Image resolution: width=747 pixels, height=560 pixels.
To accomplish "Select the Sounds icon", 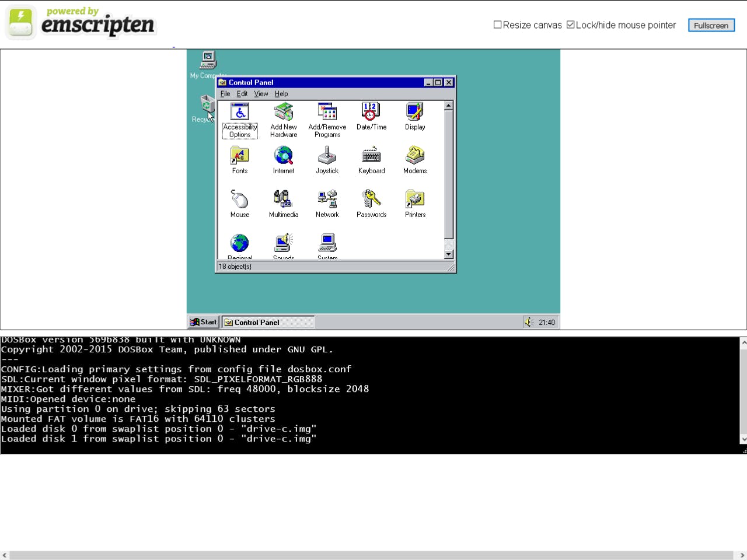I will pos(284,243).
